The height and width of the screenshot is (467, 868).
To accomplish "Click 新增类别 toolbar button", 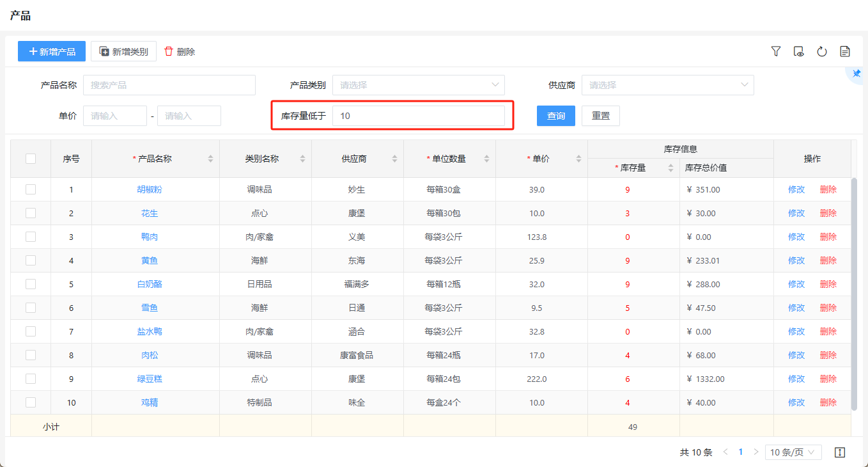I will [123, 52].
